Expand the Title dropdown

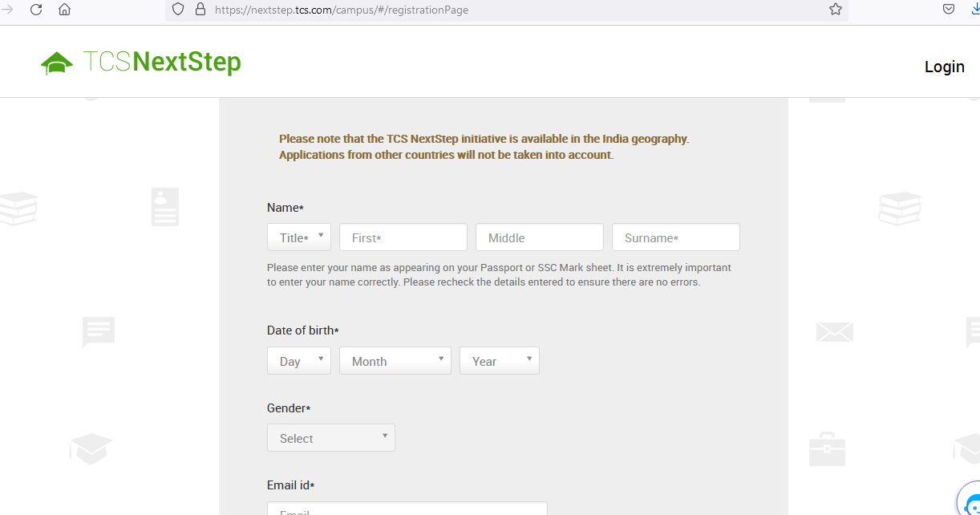[x=298, y=237]
